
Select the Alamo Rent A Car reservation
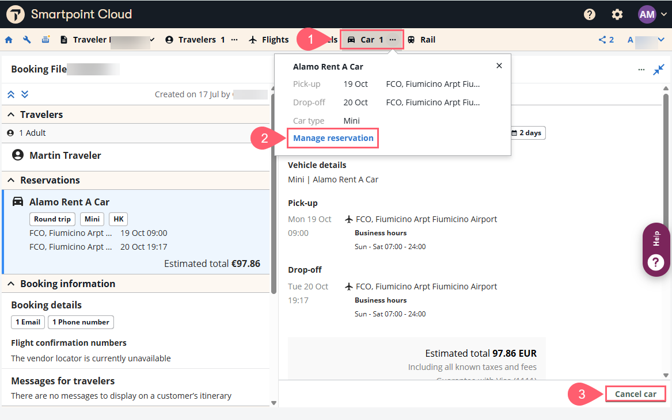pos(137,231)
